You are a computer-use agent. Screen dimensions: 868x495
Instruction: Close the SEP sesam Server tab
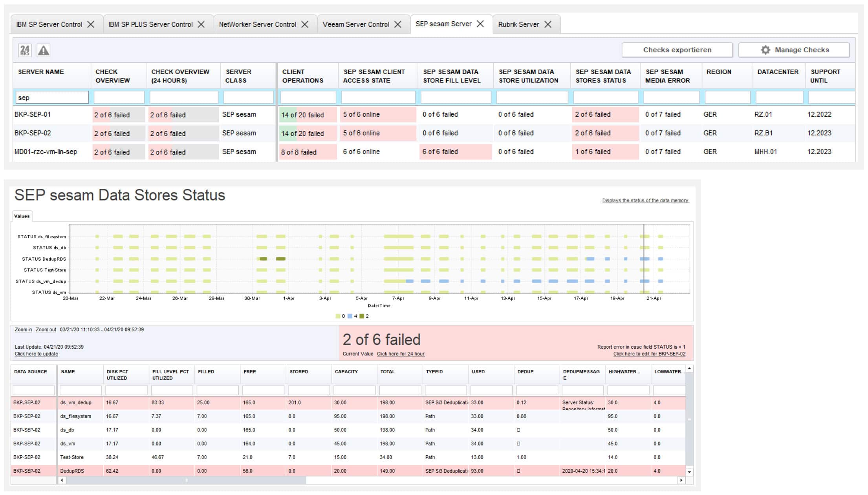[480, 24]
